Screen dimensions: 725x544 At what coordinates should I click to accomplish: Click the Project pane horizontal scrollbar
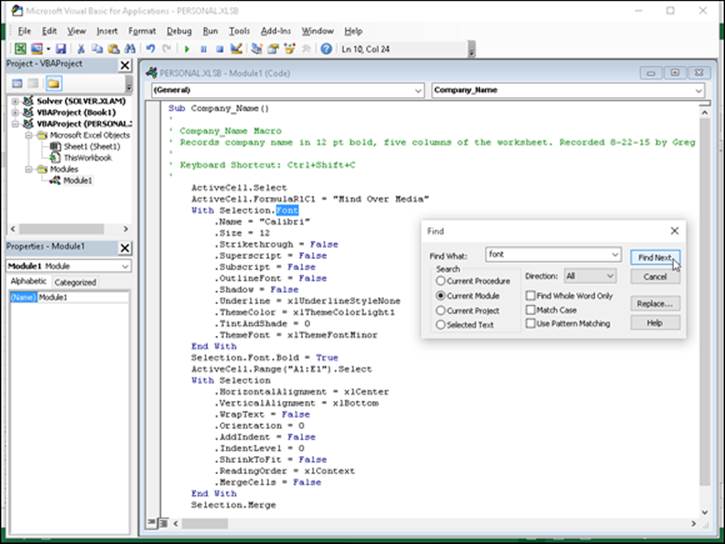[x=69, y=229]
